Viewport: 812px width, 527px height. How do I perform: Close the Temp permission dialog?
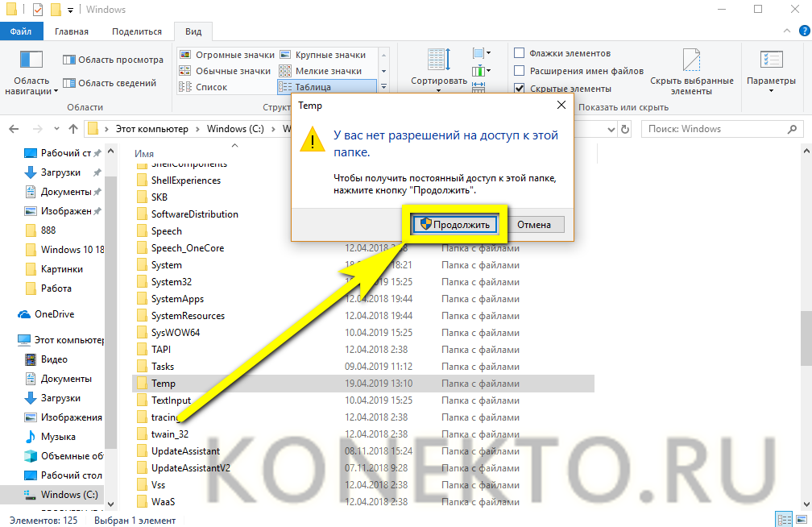(561, 106)
